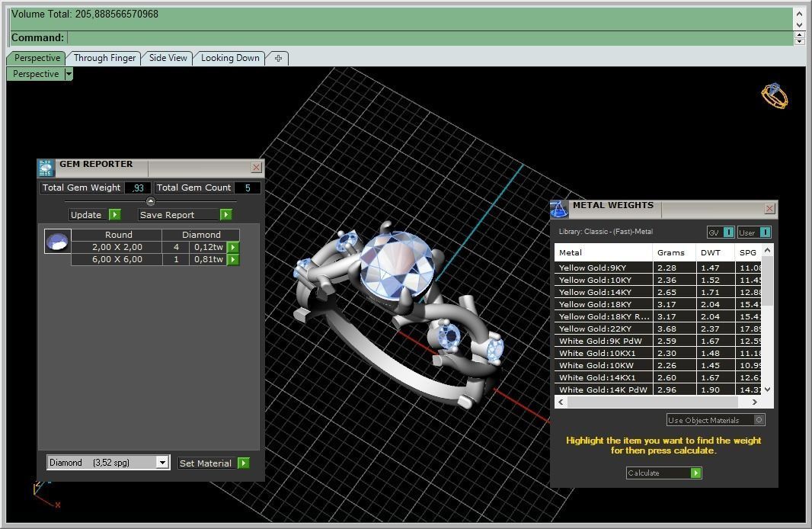This screenshot has height=529, width=812.
Task: Select the White Gold:9K PdW row
Action: click(657, 341)
